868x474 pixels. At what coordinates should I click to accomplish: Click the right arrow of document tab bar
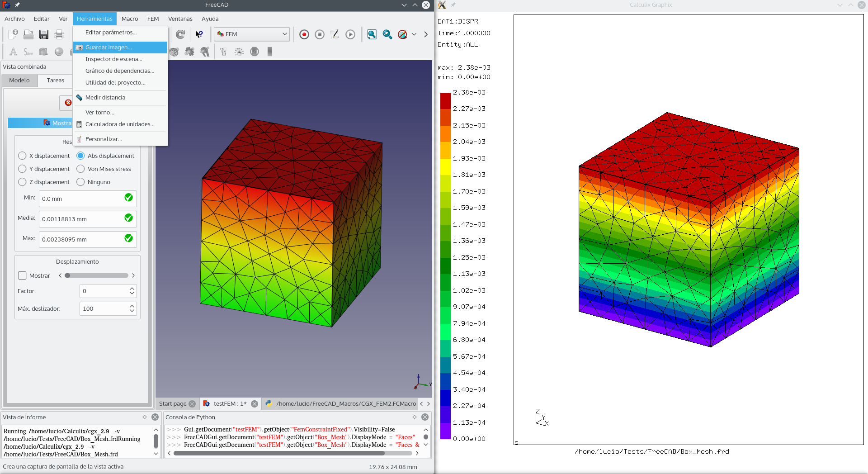tap(429, 404)
